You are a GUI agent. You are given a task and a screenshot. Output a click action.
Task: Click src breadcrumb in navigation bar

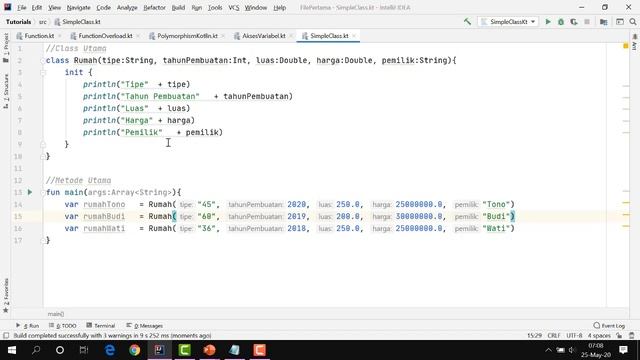point(42,22)
